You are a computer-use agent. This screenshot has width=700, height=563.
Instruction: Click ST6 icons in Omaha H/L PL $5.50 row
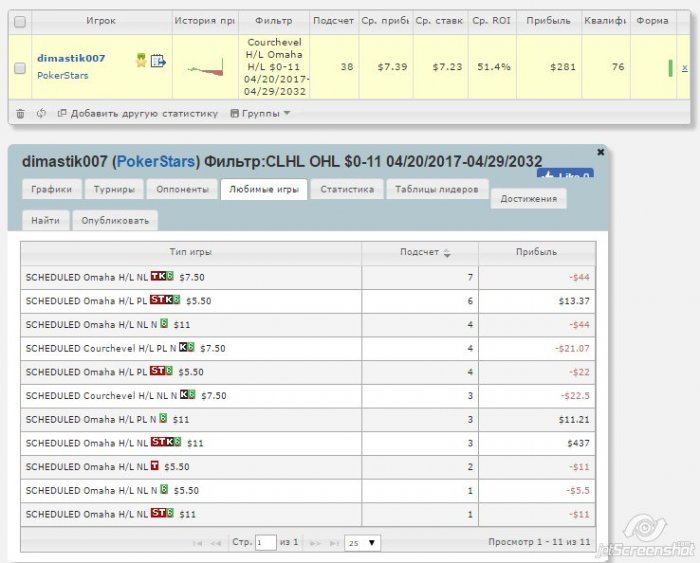[x=161, y=371]
